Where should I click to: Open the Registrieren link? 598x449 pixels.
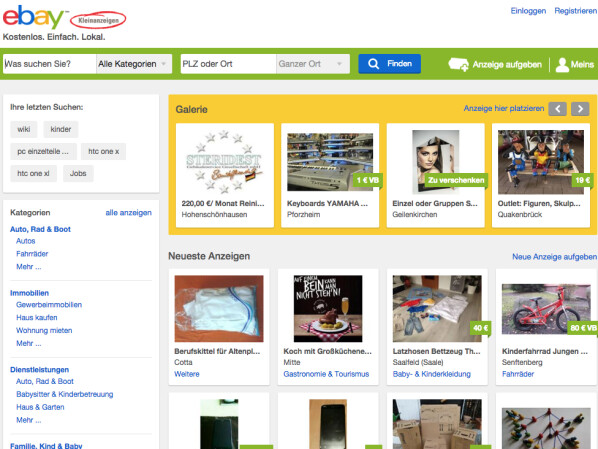click(x=575, y=11)
